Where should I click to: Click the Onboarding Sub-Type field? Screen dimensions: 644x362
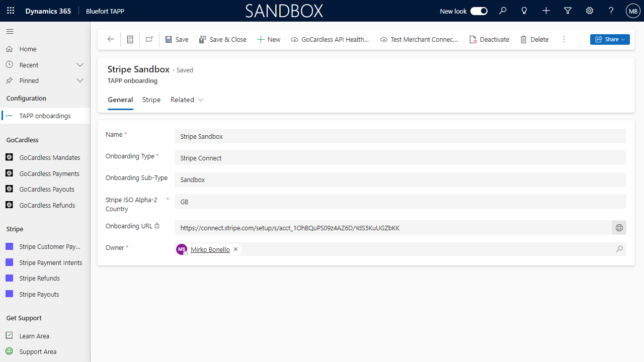400,179
